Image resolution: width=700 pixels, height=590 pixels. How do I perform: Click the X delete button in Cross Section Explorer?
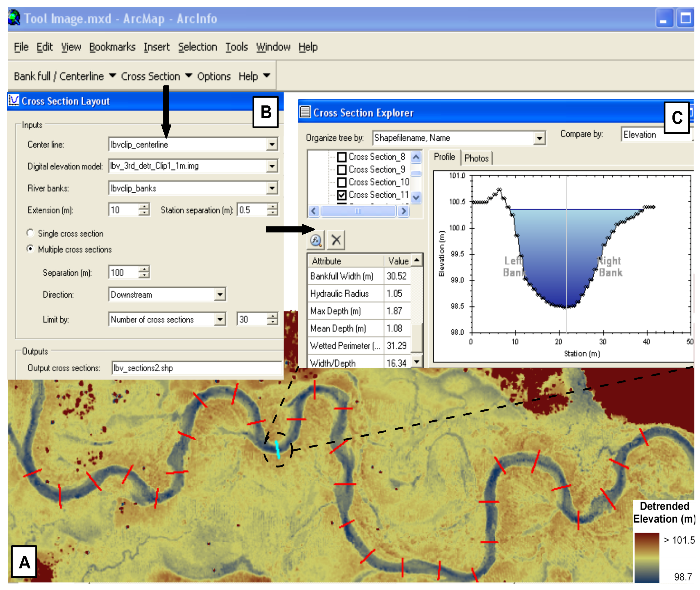coord(336,240)
